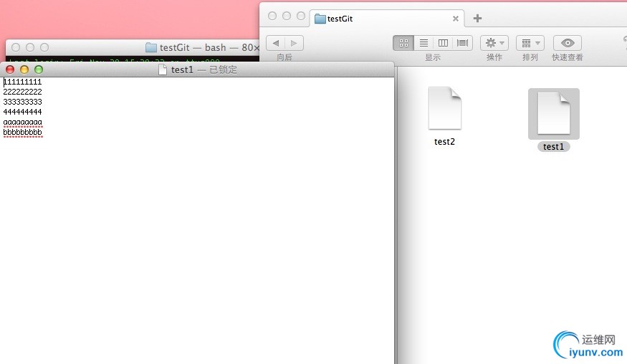This screenshot has height=364, width=627.
Task: Zoom the test1 editor window
Action: pyautogui.click(x=39, y=70)
